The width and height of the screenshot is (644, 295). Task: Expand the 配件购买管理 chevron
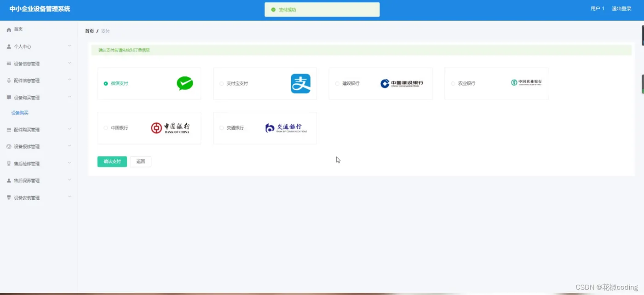click(69, 129)
